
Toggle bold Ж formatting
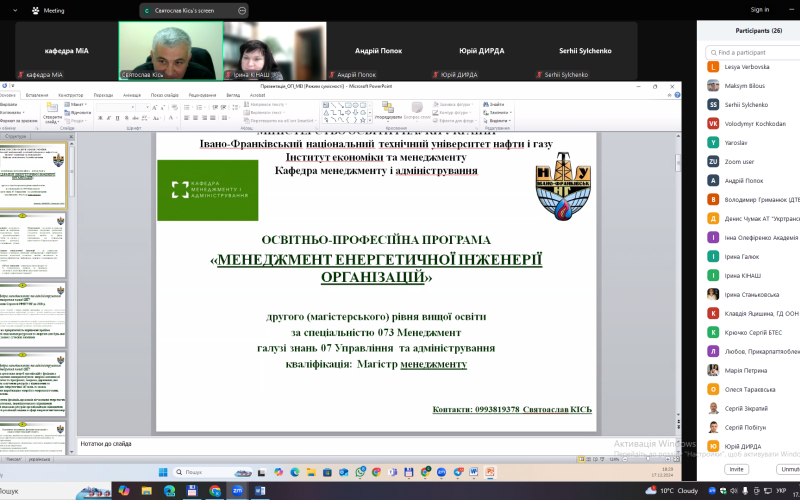(101, 118)
